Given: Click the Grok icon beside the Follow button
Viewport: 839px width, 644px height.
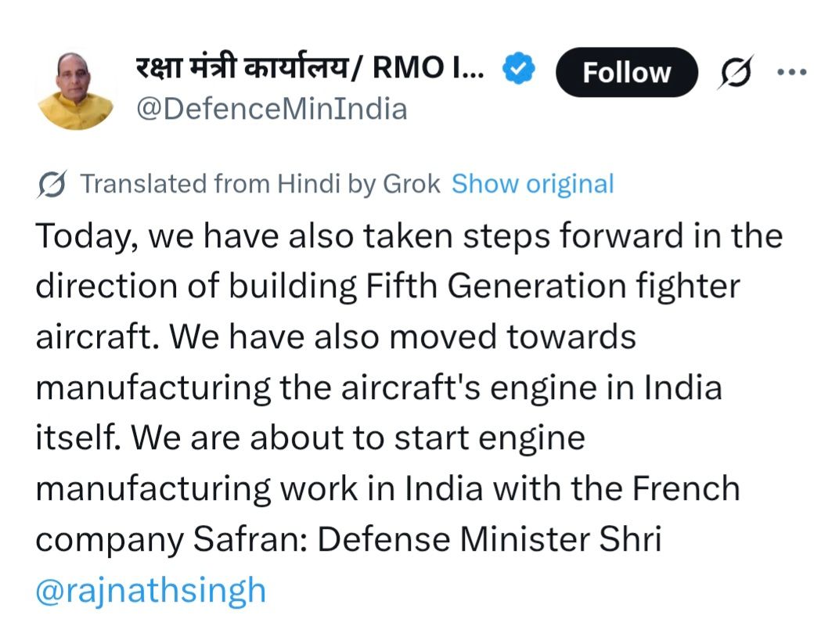Looking at the screenshot, I should pyautogui.click(x=736, y=72).
